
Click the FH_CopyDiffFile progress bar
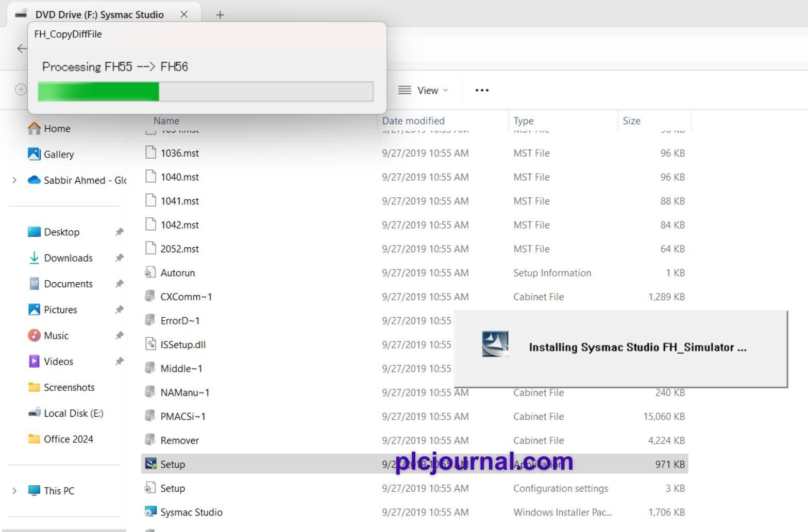click(206, 91)
